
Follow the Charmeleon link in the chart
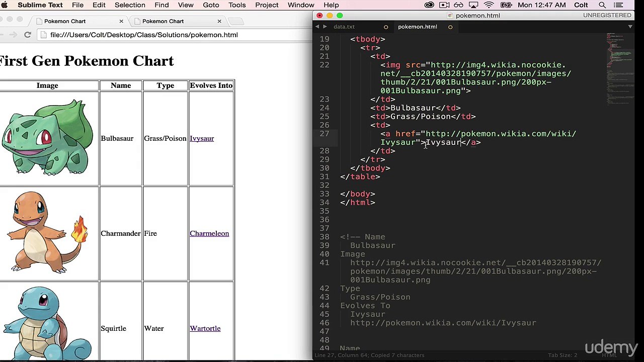click(x=209, y=233)
